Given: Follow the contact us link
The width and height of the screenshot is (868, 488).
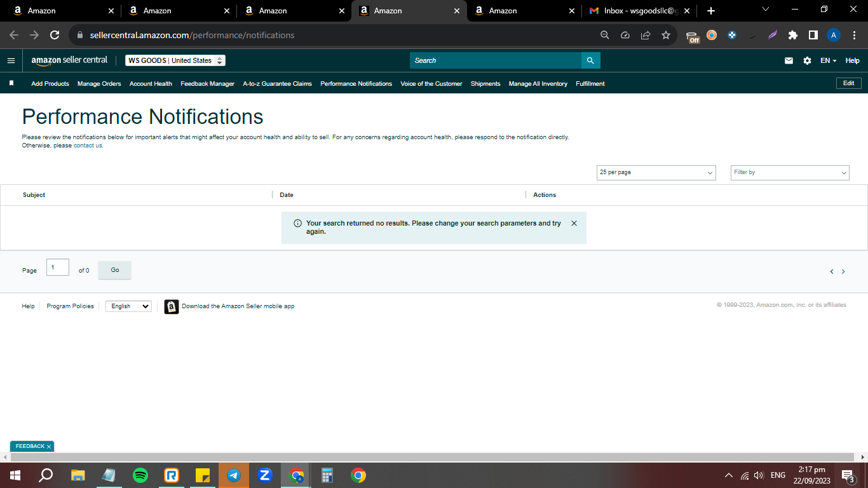Looking at the screenshot, I should [x=88, y=146].
